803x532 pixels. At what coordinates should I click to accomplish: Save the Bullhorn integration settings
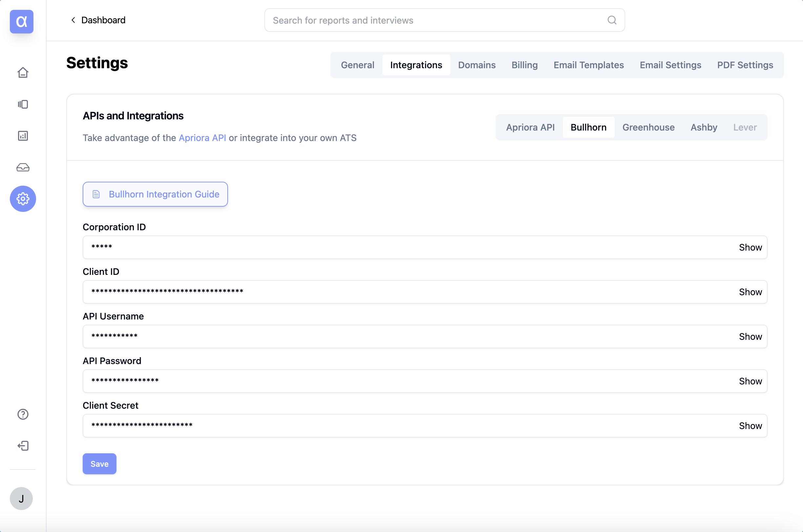point(99,464)
